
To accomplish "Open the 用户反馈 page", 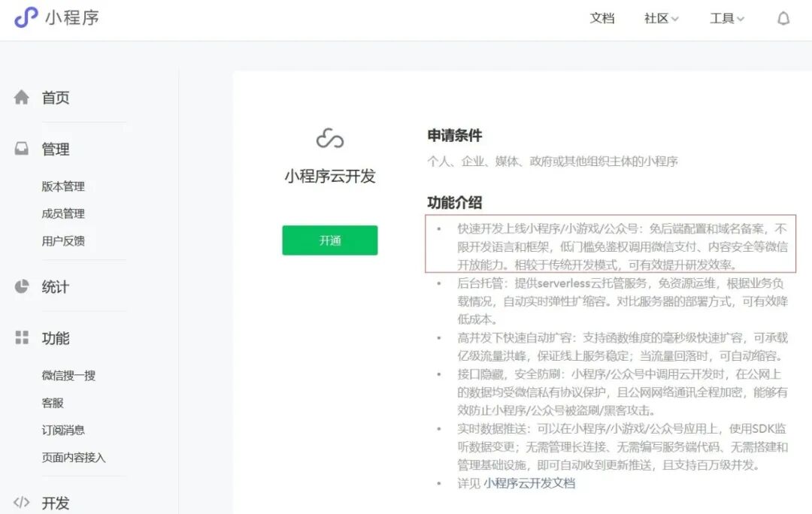I will pyautogui.click(x=62, y=240).
